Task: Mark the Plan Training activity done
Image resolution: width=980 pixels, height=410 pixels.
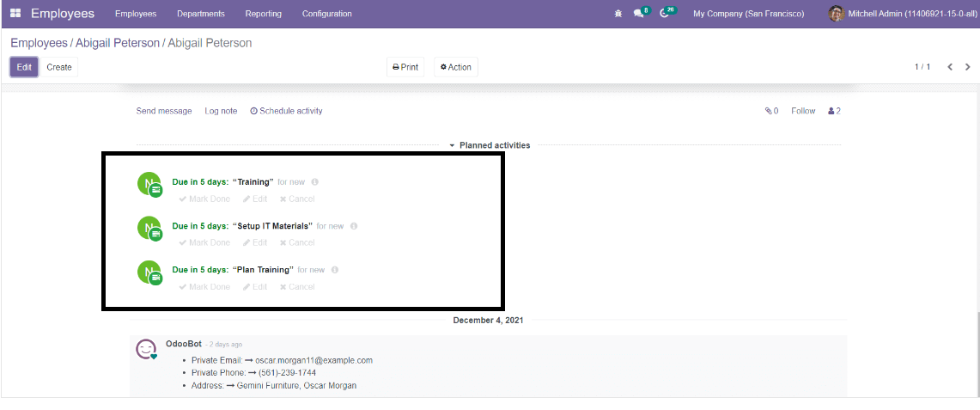Action: [x=204, y=287]
